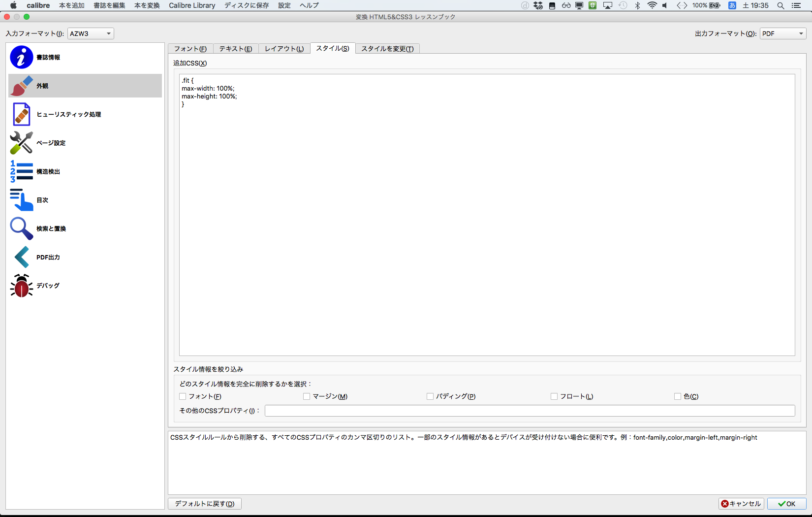Image resolution: width=812 pixels, height=517 pixels.
Task: Click the その他のCSSプロパティ input field
Action: tap(530, 411)
